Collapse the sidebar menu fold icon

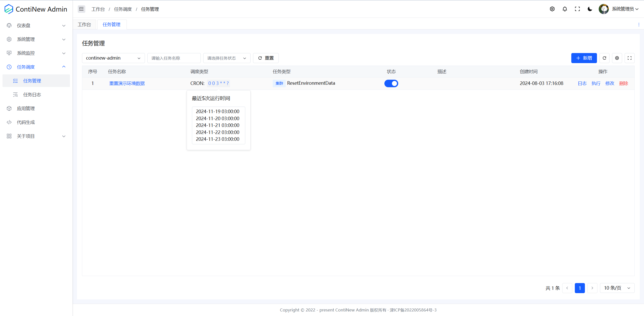[81, 9]
